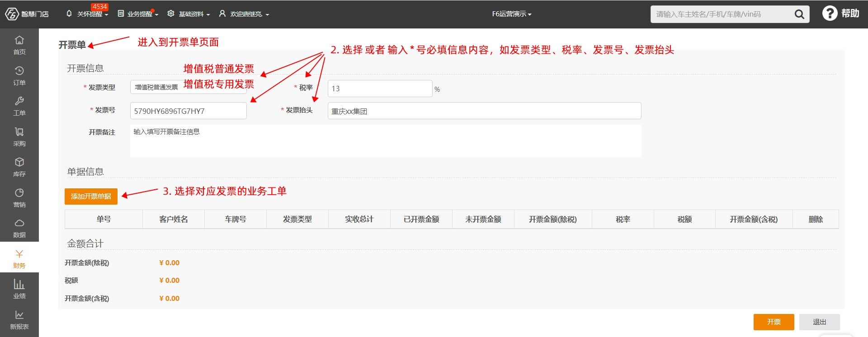Click the 开票信息 section heading
The height and width of the screenshot is (337, 868).
(x=85, y=68)
